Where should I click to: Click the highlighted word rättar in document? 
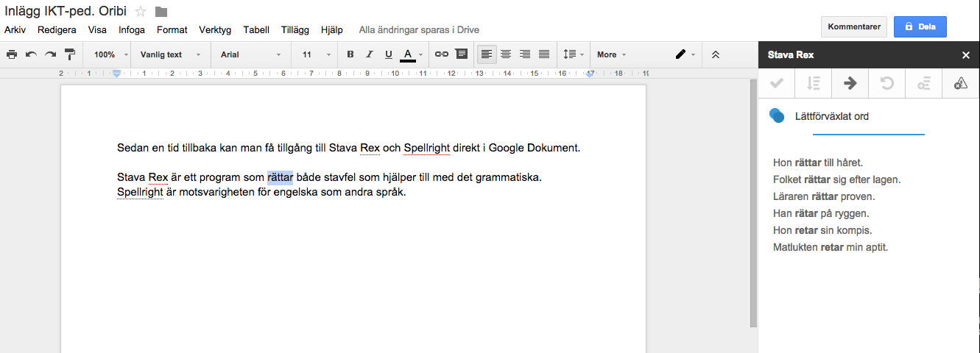click(x=280, y=177)
